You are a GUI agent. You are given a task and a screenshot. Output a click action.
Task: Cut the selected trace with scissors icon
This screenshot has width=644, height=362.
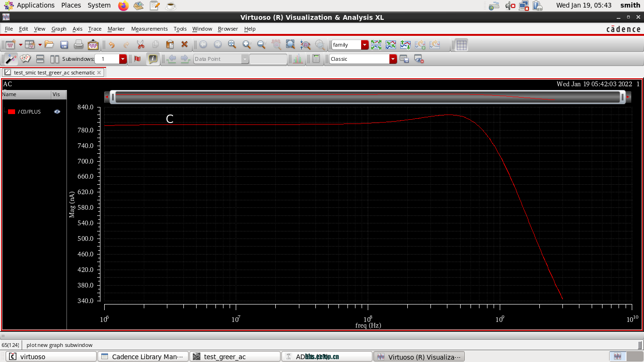pos(140,45)
